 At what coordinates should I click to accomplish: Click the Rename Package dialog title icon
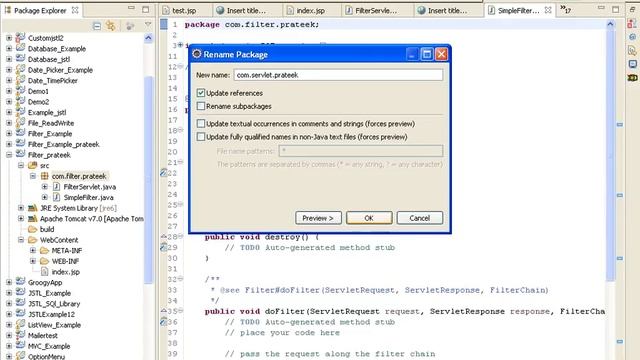tap(197, 54)
